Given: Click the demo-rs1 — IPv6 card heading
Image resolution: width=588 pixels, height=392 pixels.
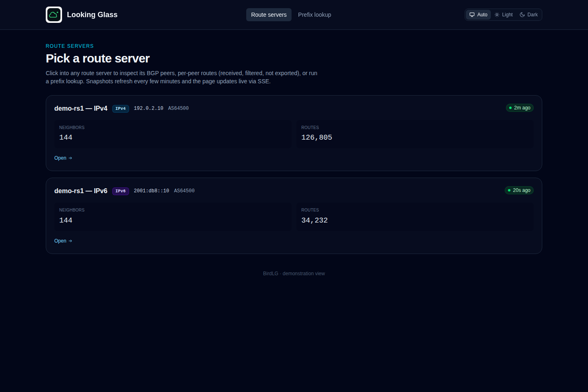Looking at the screenshot, I should 81,191.
